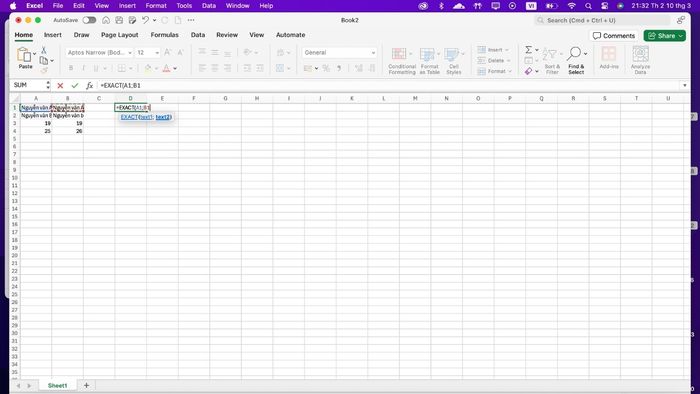Screen dimensions: 700x394
Task: Open Insert Function via fx icon
Action: [x=89, y=85]
